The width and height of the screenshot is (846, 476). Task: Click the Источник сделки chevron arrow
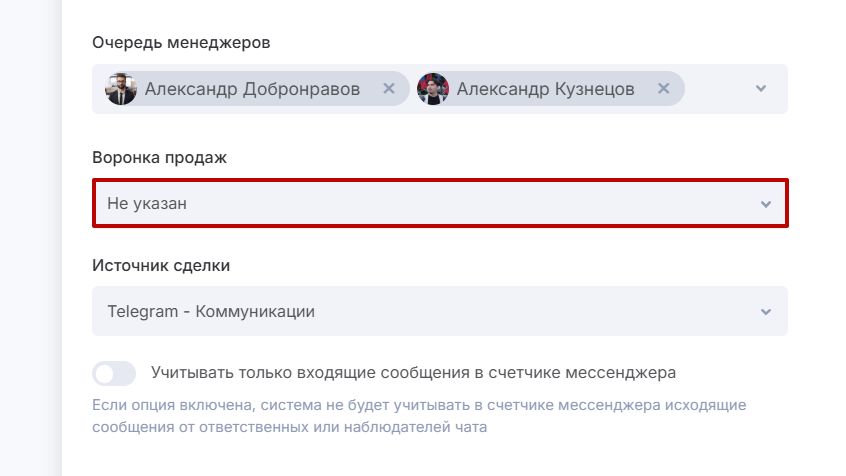coord(766,312)
